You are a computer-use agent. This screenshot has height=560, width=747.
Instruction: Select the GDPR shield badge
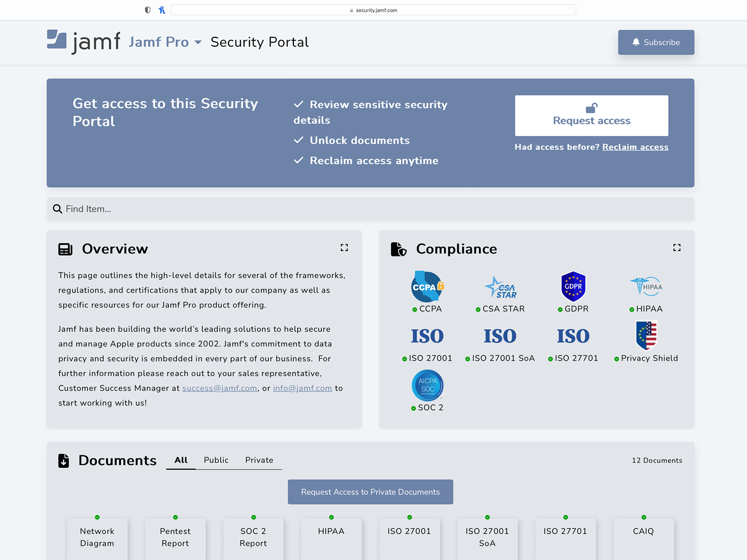[573, 287]
